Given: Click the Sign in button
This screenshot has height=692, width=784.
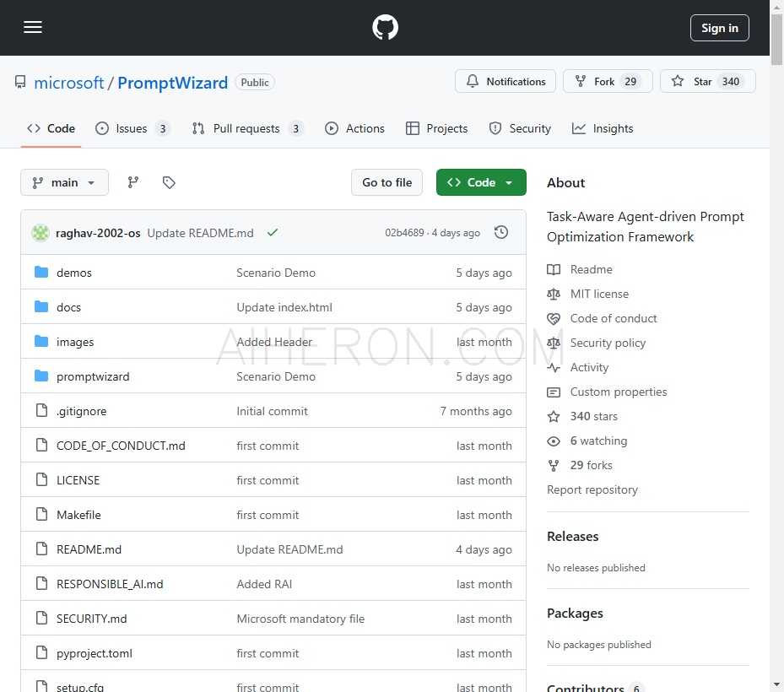Looking at the screenshot, I should (719, 27).
